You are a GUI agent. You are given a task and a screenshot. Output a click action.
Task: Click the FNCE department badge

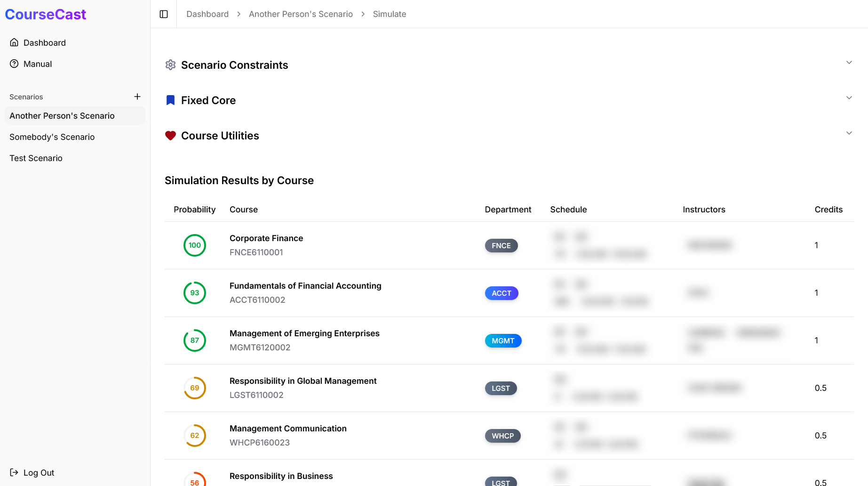point(501,245)
